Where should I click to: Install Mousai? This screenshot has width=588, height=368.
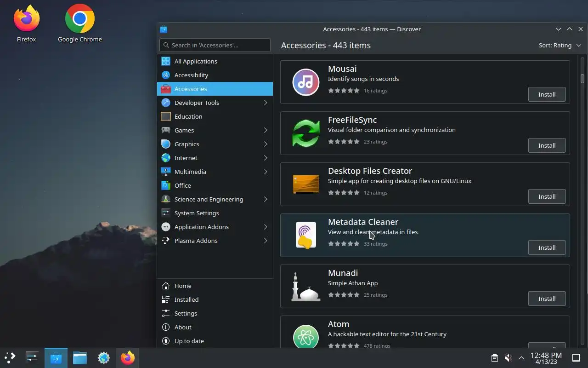547,94
